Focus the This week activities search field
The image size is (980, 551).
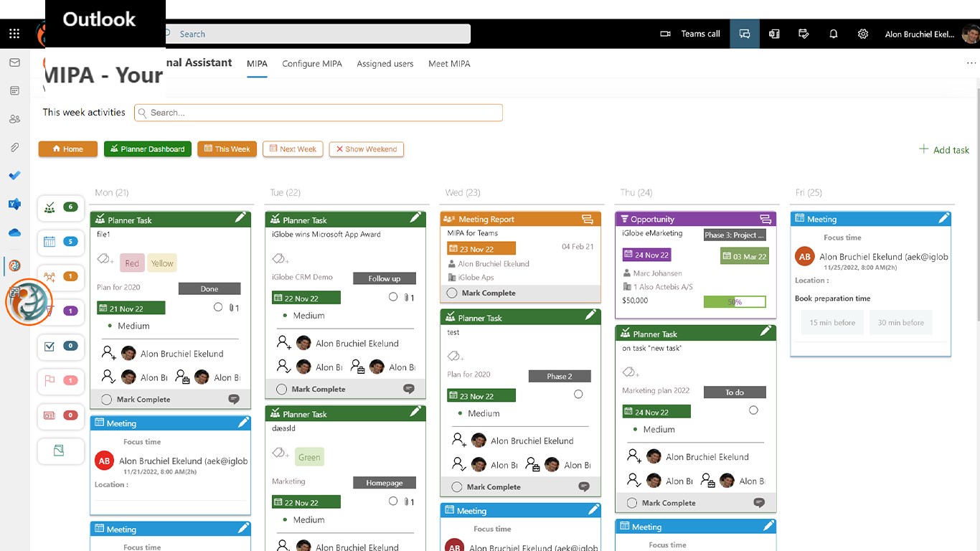[x=319, y=113]
